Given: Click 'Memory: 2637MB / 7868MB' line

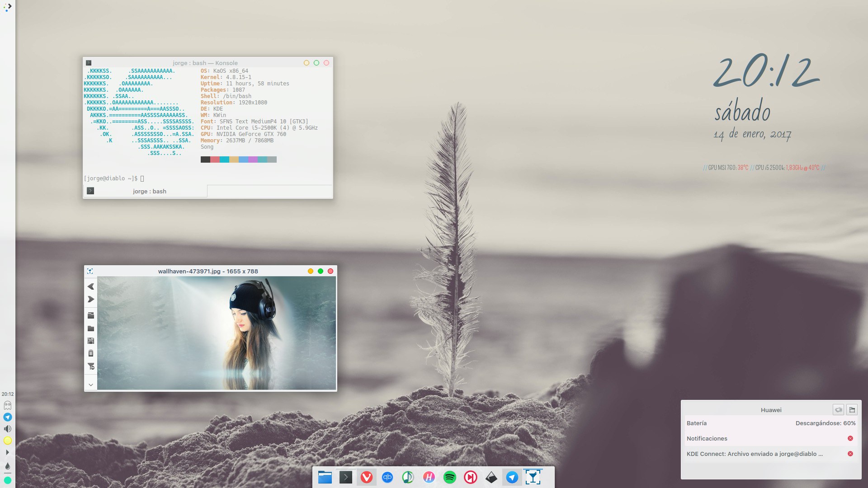Looking at the screenshot, I should pyautogui.click(x=237, y=141).
